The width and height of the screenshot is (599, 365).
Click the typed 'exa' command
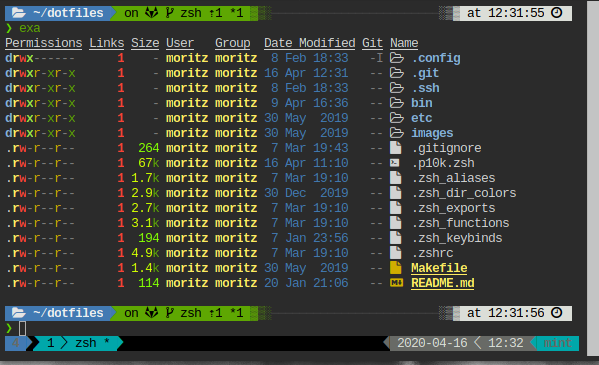(30, 28)
